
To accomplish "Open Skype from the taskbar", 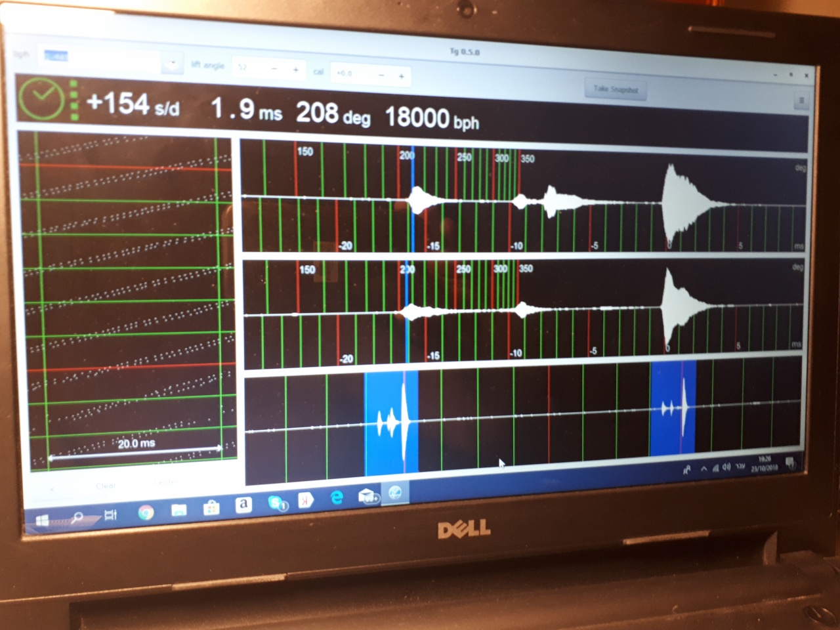I will 278,503.
